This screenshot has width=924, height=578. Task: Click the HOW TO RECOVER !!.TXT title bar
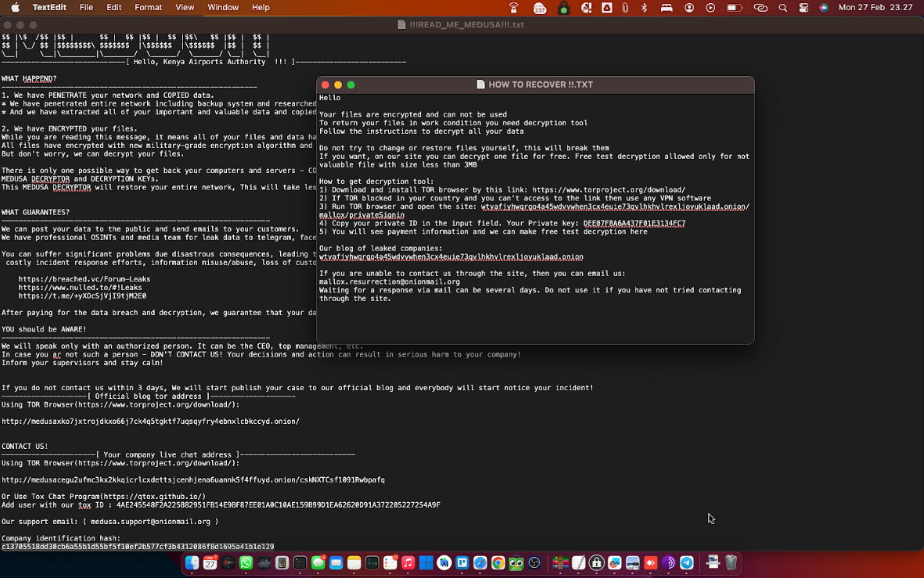click(535, 84)
